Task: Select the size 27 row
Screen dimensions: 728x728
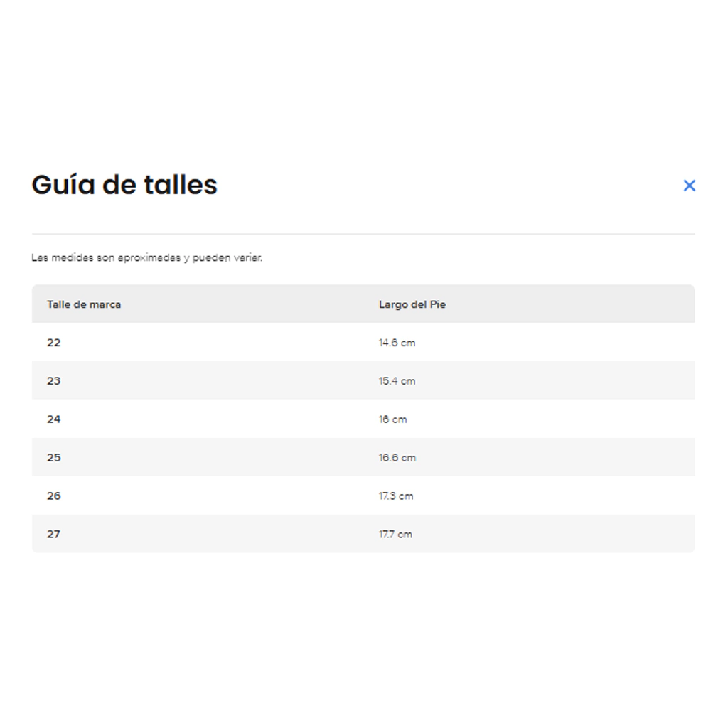Action: (x=54, y=535)
